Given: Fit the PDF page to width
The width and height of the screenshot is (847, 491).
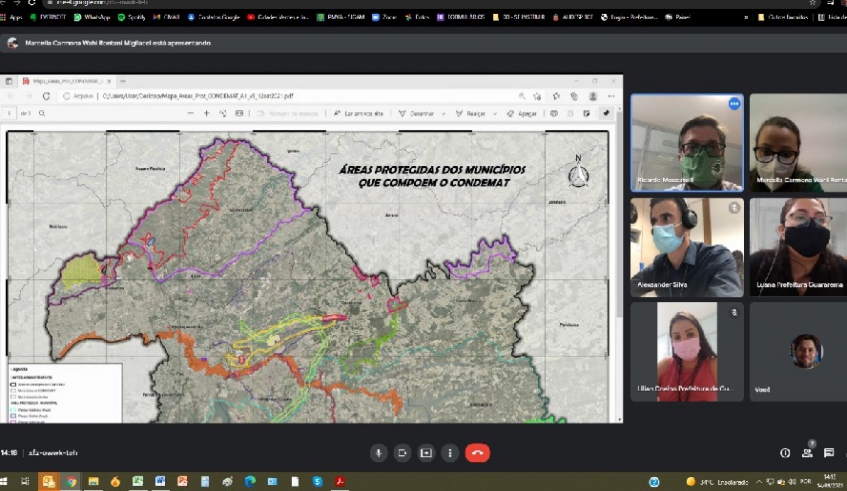Looking at the screenshot, I should 239,113.
